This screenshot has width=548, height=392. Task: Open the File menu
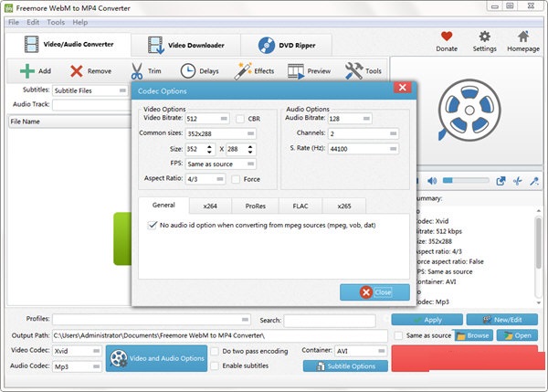14,22
